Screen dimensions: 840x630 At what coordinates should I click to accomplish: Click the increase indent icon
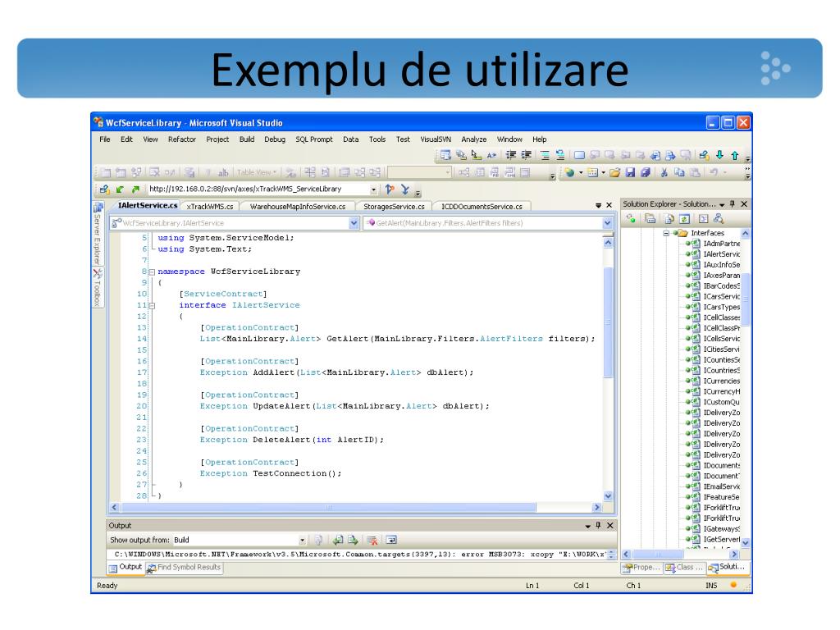click(527, 155)
